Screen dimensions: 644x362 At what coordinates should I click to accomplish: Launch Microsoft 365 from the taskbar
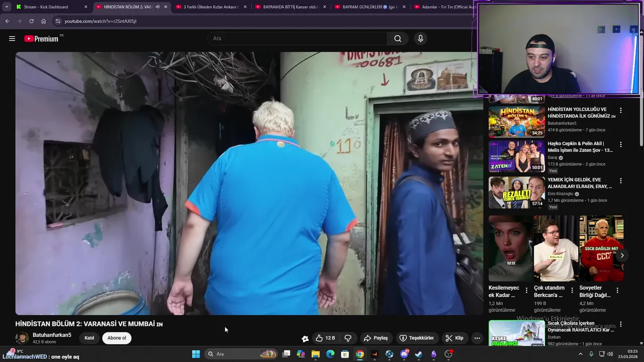click(x=301, y=354)
